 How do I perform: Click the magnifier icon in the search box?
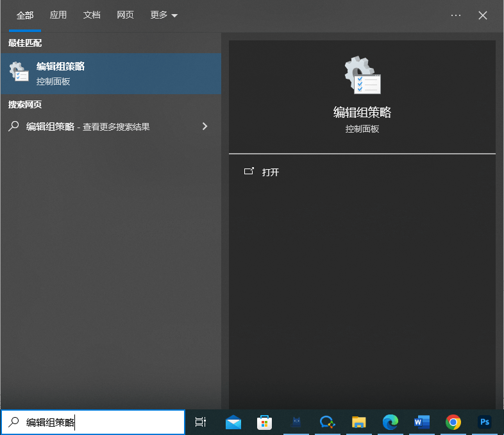click(x=13, y=422)
